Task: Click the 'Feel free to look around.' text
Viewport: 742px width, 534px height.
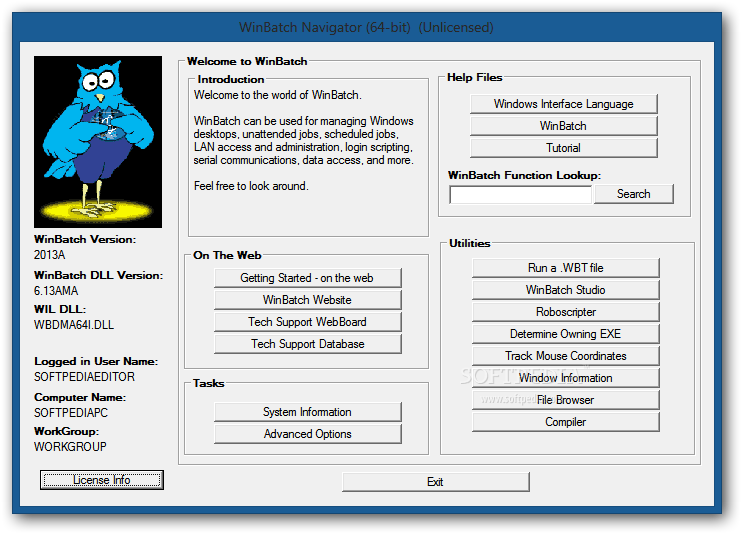Action: pos(251,186)
